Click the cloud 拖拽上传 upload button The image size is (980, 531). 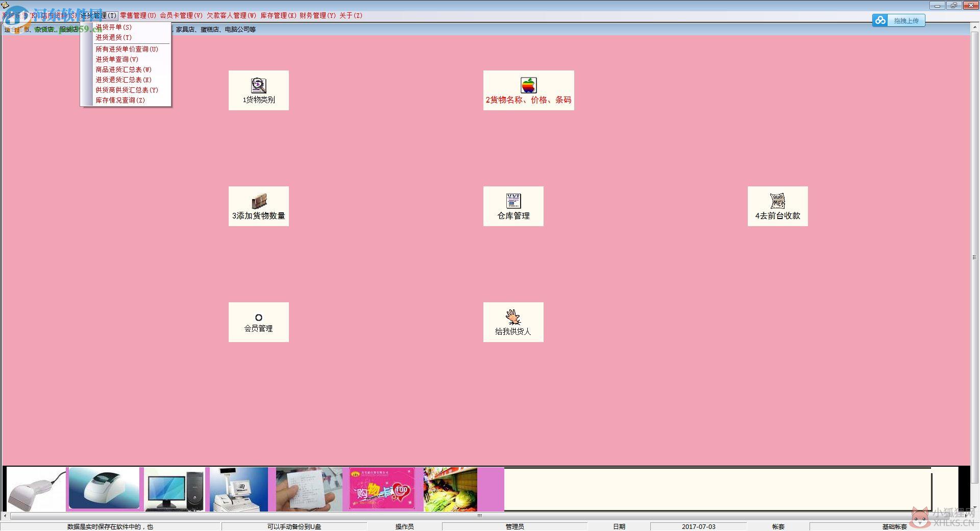tap(898, 20)
